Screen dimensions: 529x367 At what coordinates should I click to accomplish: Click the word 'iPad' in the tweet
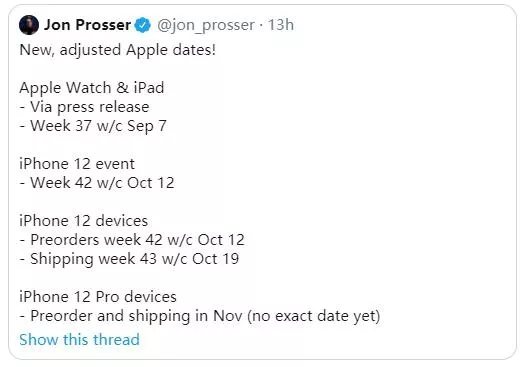pos(149,88)
